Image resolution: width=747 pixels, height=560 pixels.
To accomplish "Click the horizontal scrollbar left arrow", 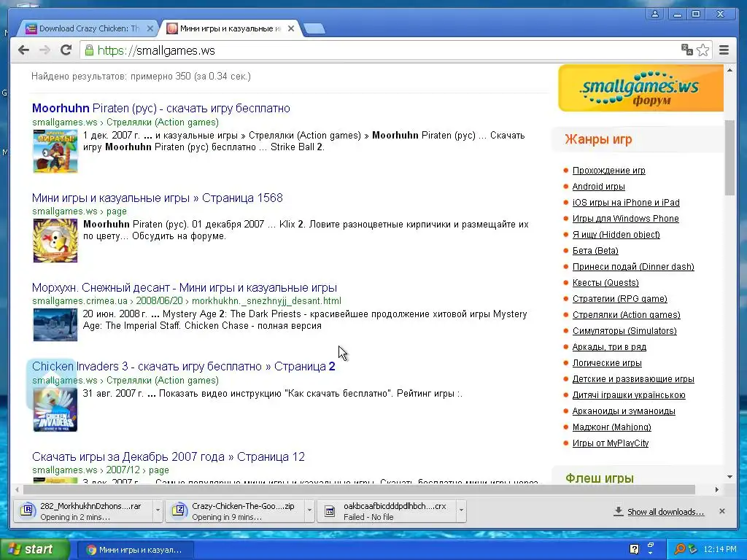I will pyautogui.click(x=18, y=489).
